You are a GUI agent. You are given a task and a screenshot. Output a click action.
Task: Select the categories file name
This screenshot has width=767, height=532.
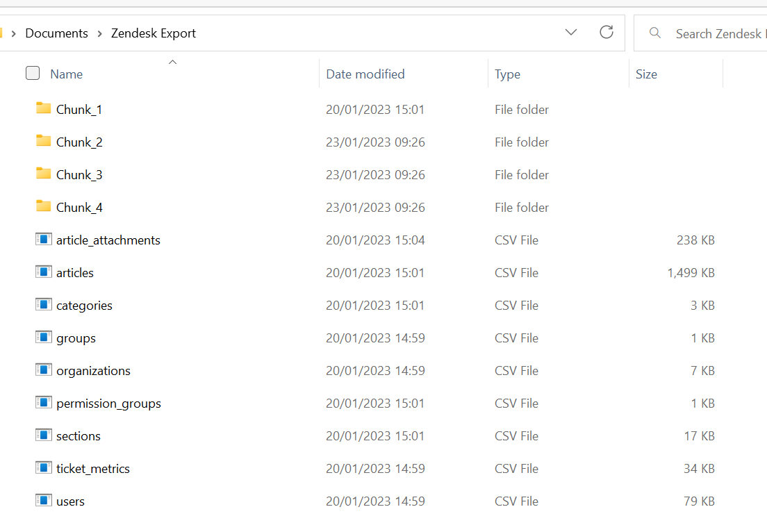[84, 306]
